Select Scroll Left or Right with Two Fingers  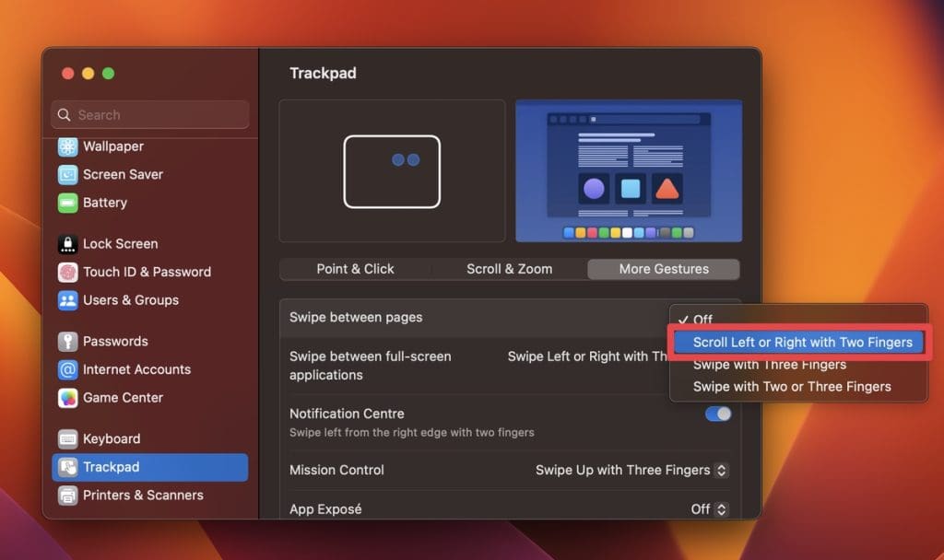798,343
